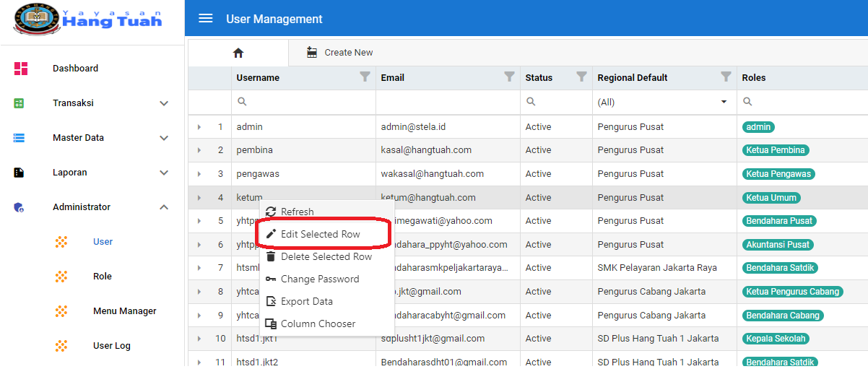Expand row 1 admin details
Viewport: 868px width, 369px height.
pyautogui.click(x=199, y=127)
